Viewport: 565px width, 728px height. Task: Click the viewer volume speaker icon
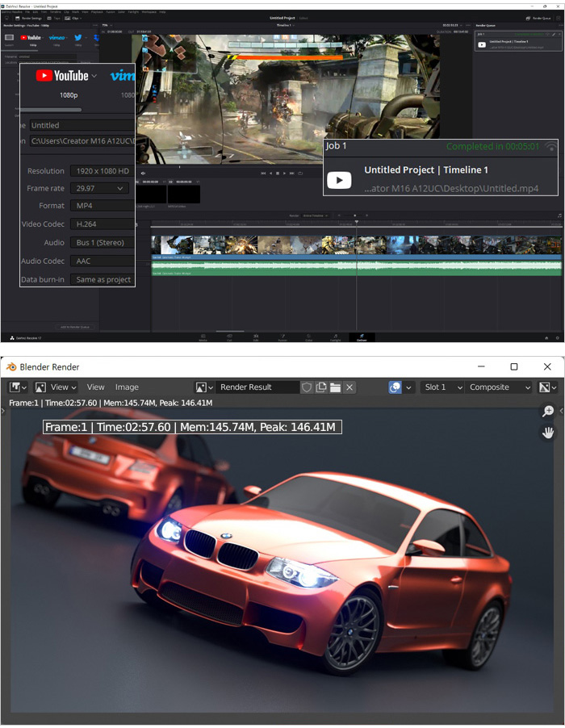[143, 174]
